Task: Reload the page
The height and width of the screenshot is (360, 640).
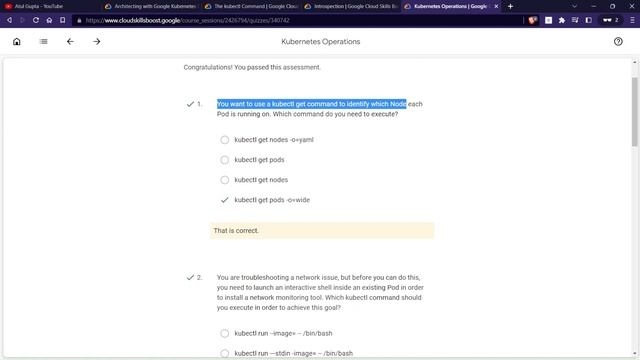Action: (x=36, y=20)
